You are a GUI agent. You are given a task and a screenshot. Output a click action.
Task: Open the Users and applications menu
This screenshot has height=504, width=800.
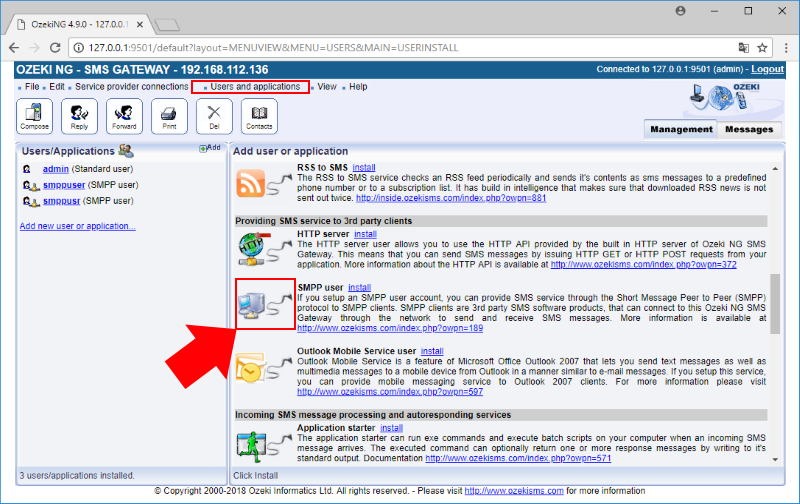tap(255, 87)
